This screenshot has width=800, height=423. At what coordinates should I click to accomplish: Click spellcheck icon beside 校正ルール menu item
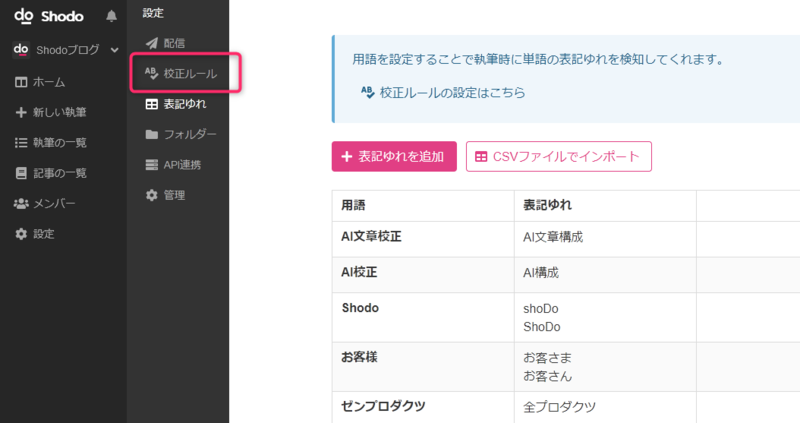[x=152, y=73]
